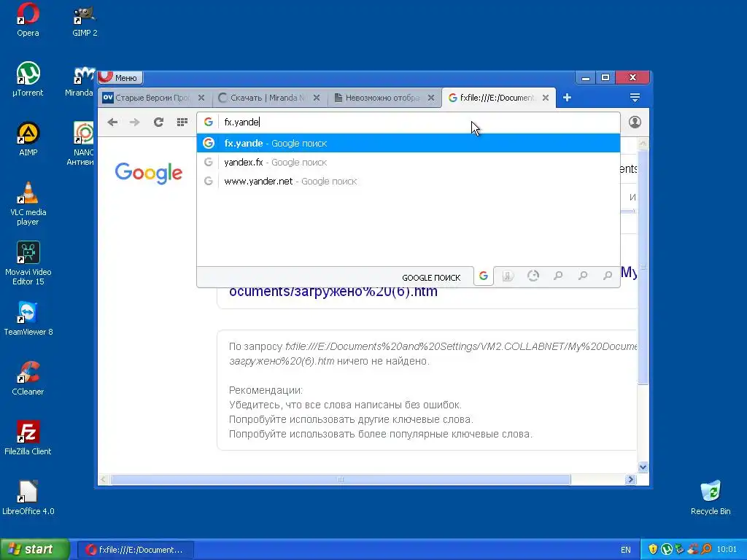The width and height of the screenshot is (747, 560).
Task: Select the www.yander.net suggestion
Action: click(x=409, y=182)
